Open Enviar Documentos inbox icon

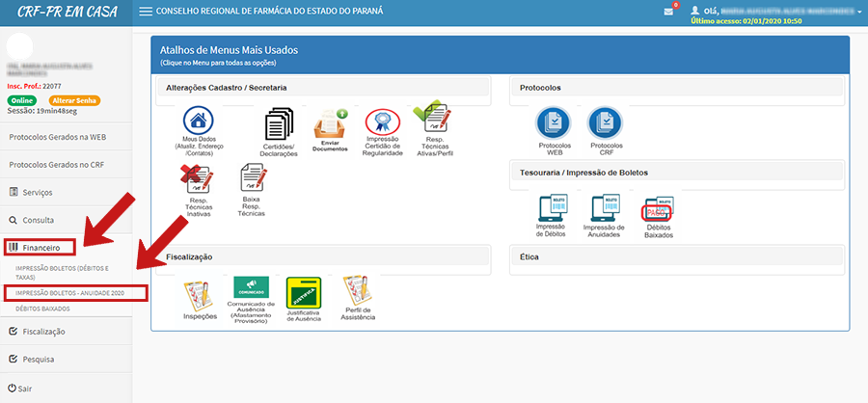pos(331,125)
